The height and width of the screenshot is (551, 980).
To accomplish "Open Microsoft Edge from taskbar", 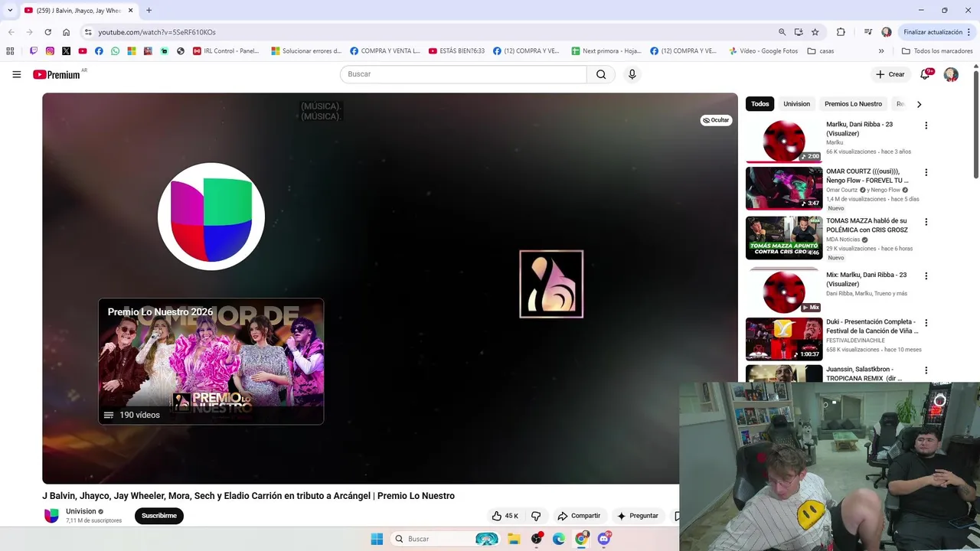I will click(x=559, y=539).
